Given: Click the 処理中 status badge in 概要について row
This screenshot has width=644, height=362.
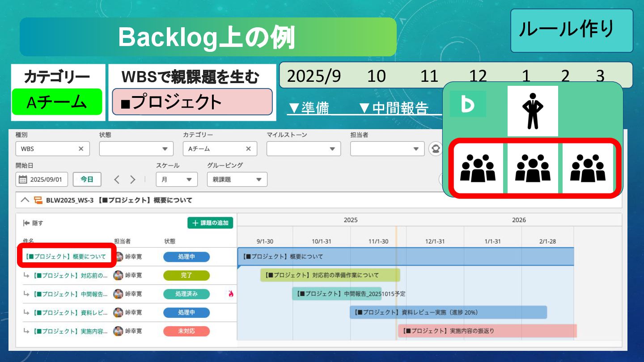Looking at the screenshot, I should click(x=186, y=257).
